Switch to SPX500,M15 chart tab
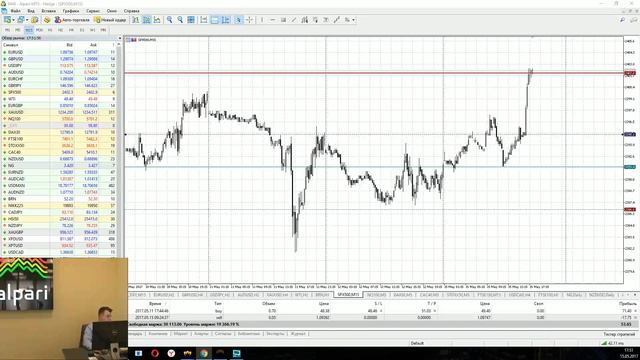Viewport: 640px width, 360px height. coord(348,295)
